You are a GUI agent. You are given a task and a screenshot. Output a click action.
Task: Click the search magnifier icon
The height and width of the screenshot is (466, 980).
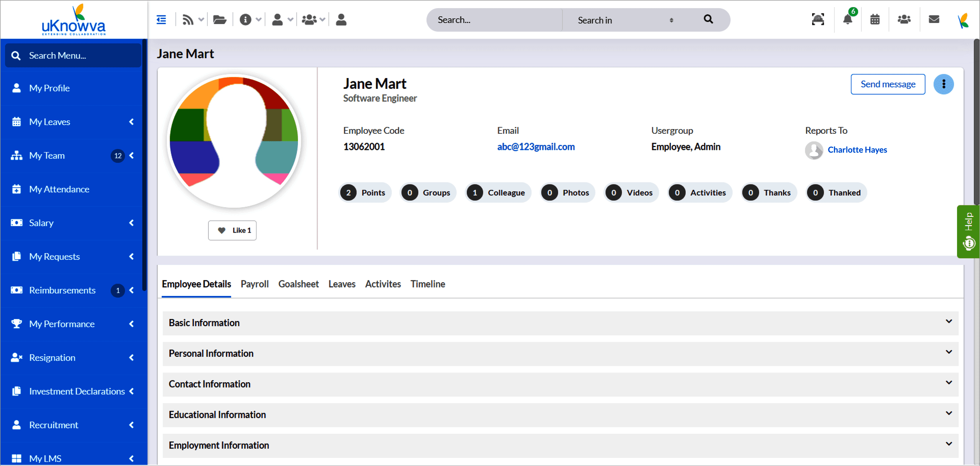(x=708, y=19)
